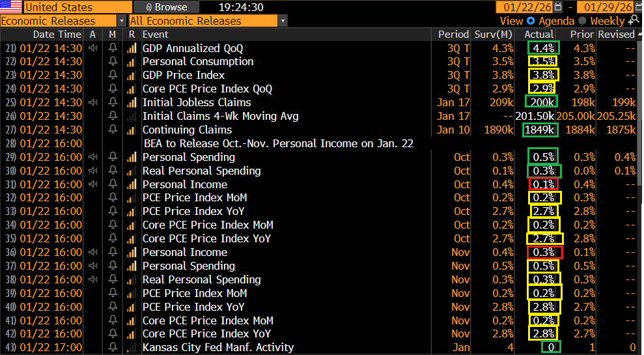Click the scroll up arrow beside Revised column
Image resolution: width=644 pixels, height=355 pixels.
click(x=639, y=35)
